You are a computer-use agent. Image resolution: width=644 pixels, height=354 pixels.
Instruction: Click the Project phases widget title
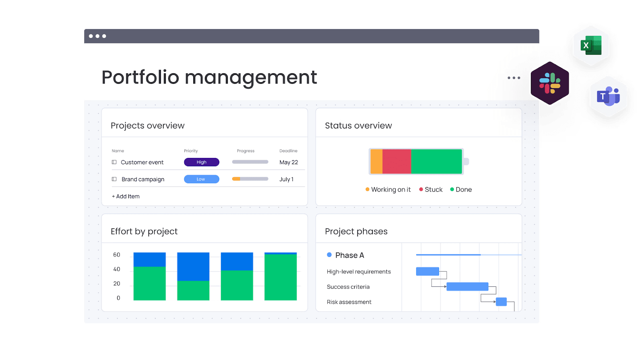click(356, 232)
